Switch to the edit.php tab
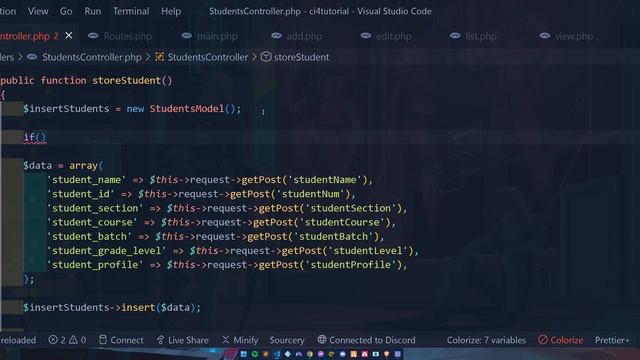The height and width of the screenshot is (360, 640). 386,36
